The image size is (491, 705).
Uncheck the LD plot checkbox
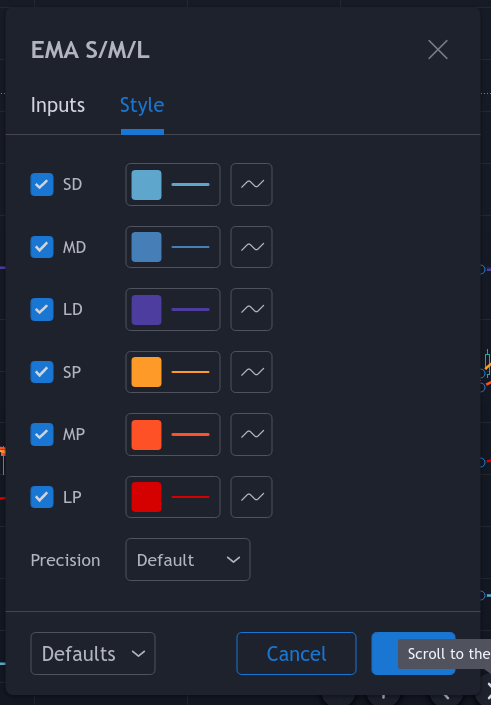42,309
